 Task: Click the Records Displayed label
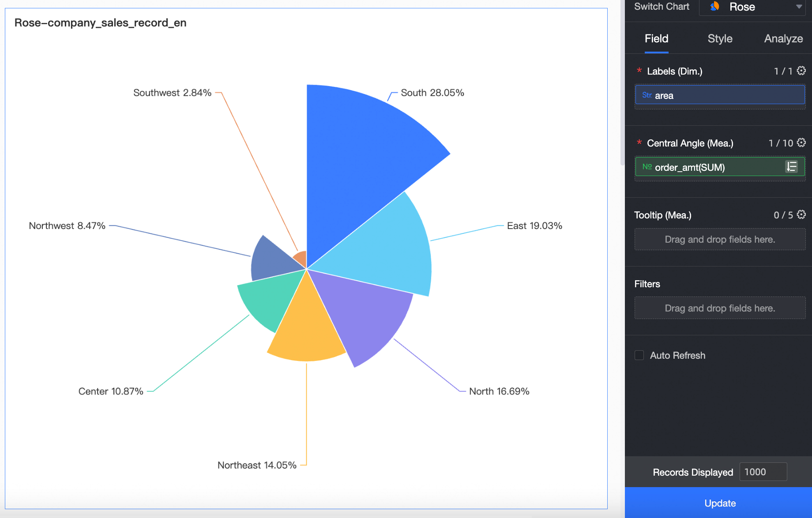tap(693, 472)
